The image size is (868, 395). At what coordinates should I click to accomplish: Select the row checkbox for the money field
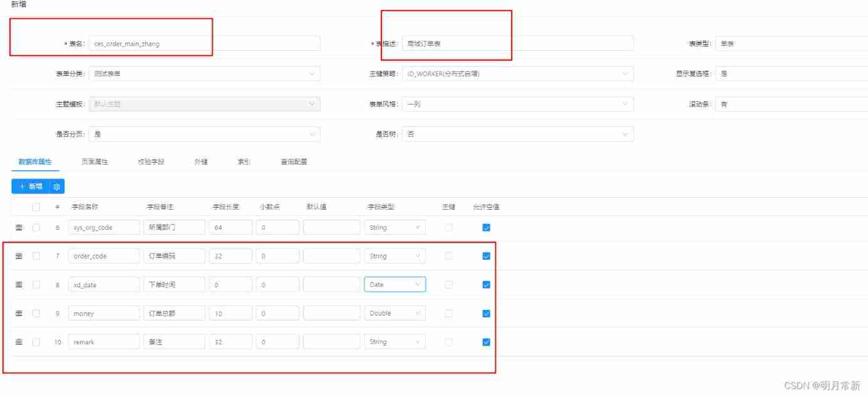36,313
